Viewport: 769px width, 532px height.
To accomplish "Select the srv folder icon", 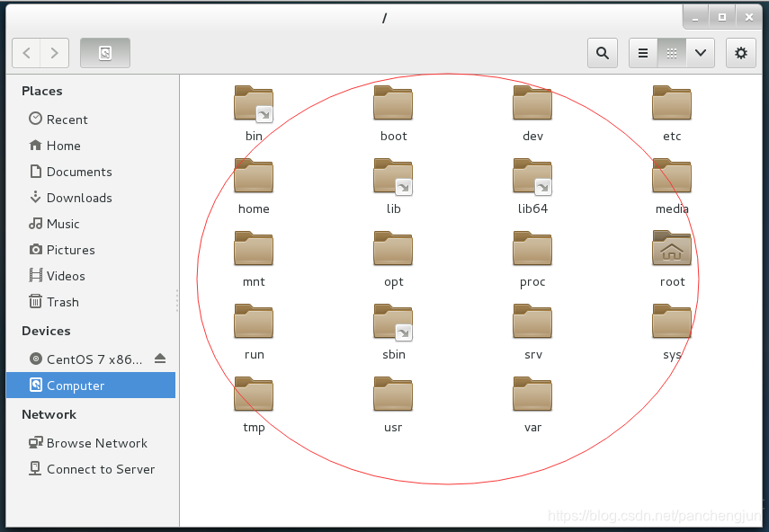I will coord(532,322).
